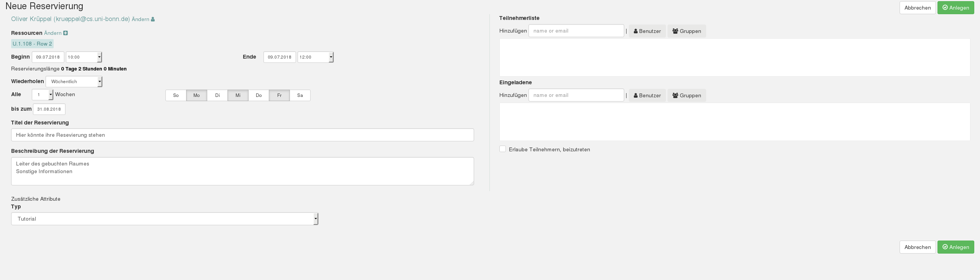Open Gruppen picker for Teilnehmerliste
This screenshot has width=980, height=280.
686,31
